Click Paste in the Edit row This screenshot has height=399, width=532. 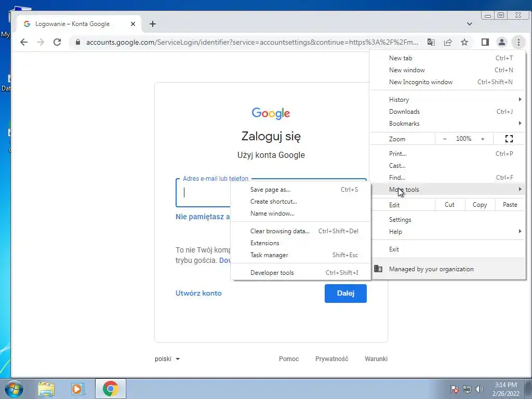point(510,205)
